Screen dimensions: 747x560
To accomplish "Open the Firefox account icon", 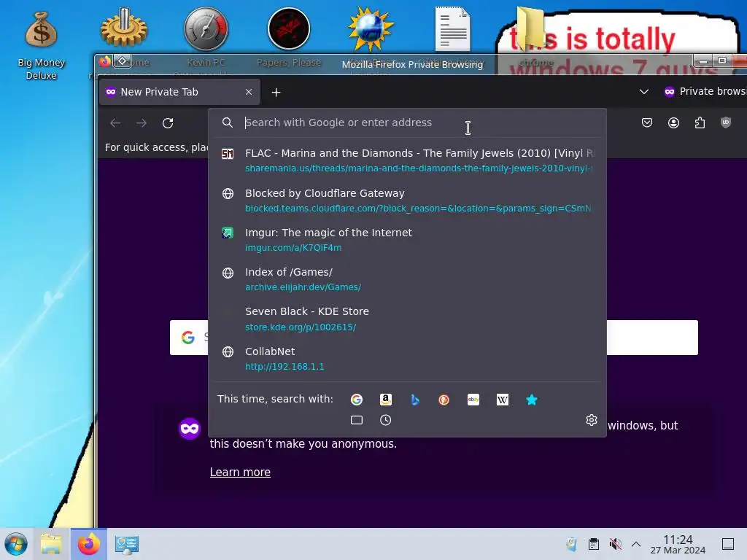I will [673, 122].
